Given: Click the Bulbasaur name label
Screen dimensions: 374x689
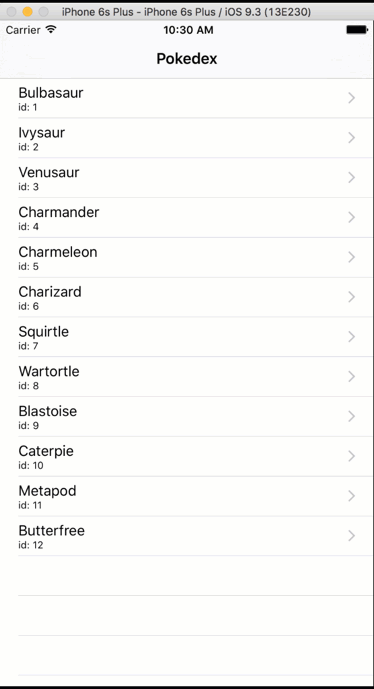Looking at the screenshot, I should pyautogui.click(x=51, y=93).
